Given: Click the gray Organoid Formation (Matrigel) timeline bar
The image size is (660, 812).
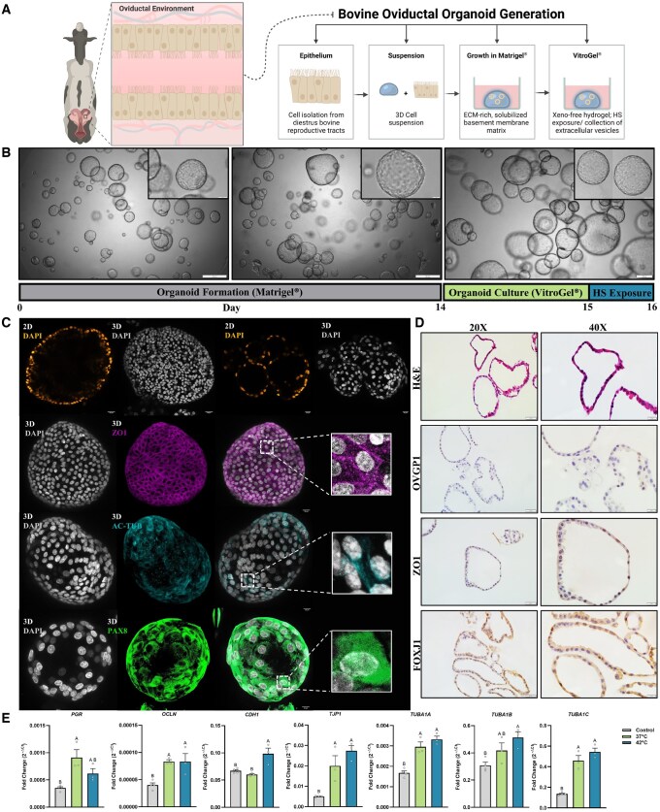Looking at the screenshot, I should [230, 292].
